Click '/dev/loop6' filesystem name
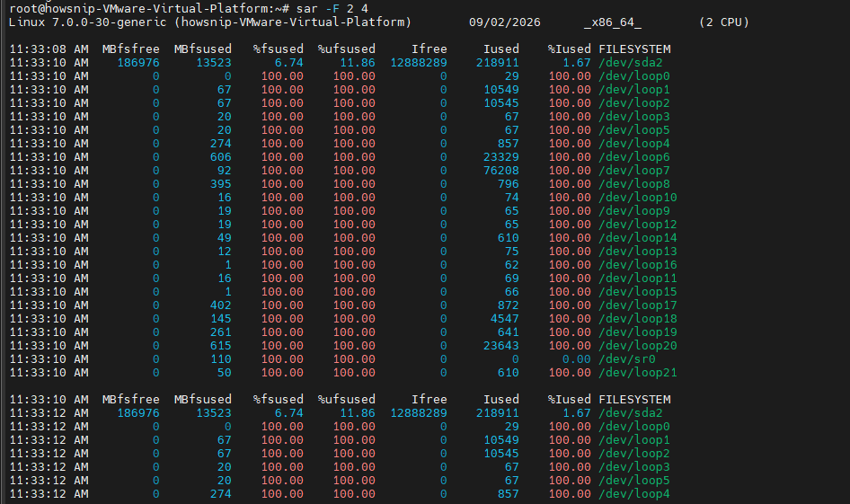The image size is (850, 504). pyautogui.click(x=634, y=157)
